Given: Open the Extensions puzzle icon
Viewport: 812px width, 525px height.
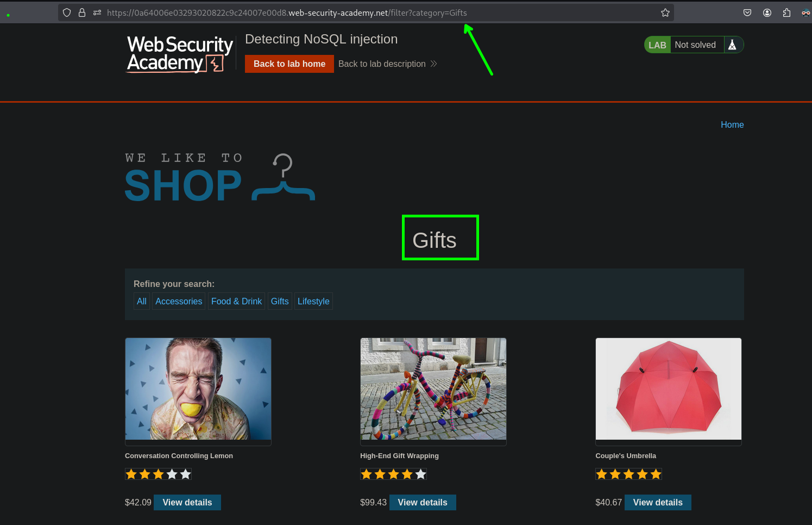Looking at the screenshot, I should point(786,12).
